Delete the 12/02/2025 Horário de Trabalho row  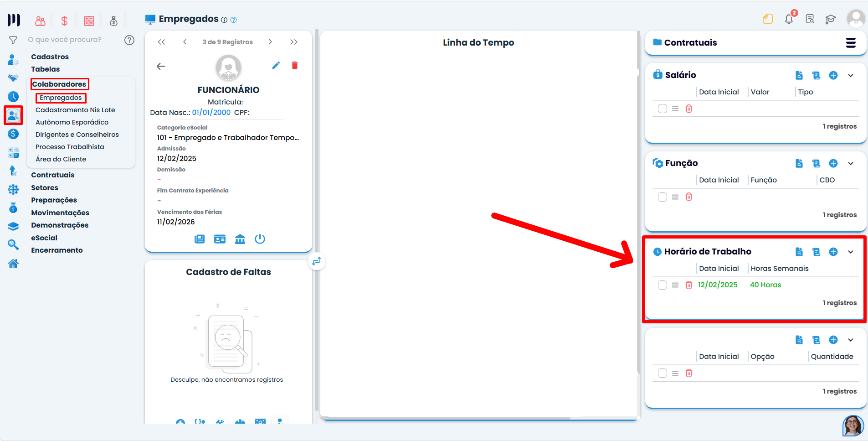689,285
